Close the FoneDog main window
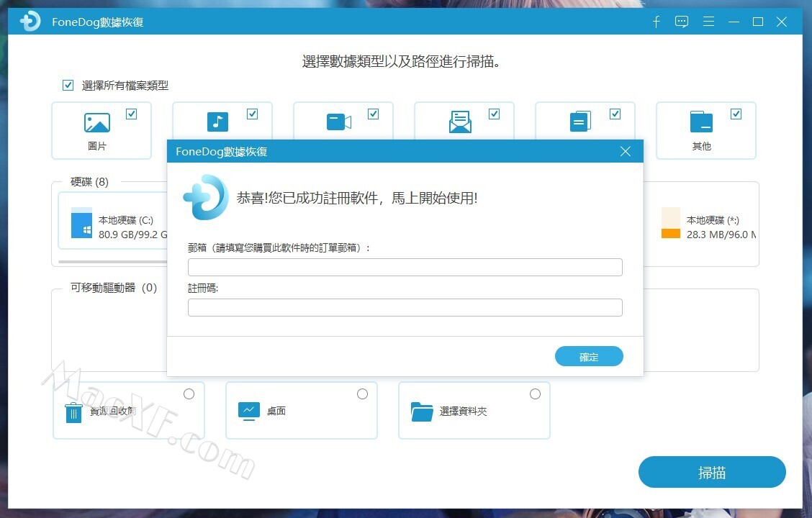The width and height of the screenshot is (812, 518). (782, 22)
